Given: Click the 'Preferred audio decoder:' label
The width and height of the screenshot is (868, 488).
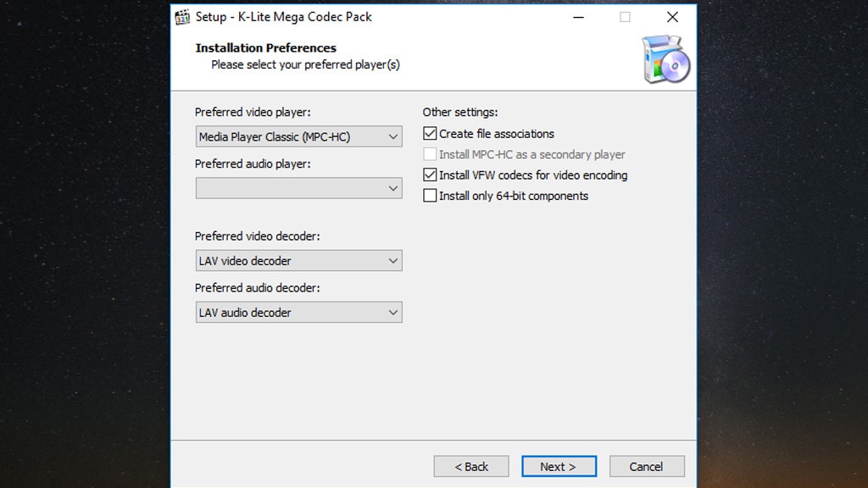Looking at the screenshot, I should click(258, 288).
